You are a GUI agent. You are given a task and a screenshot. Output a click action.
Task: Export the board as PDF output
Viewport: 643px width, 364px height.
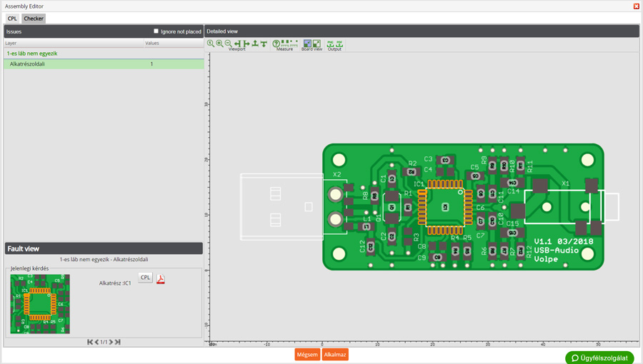point(339,44)
